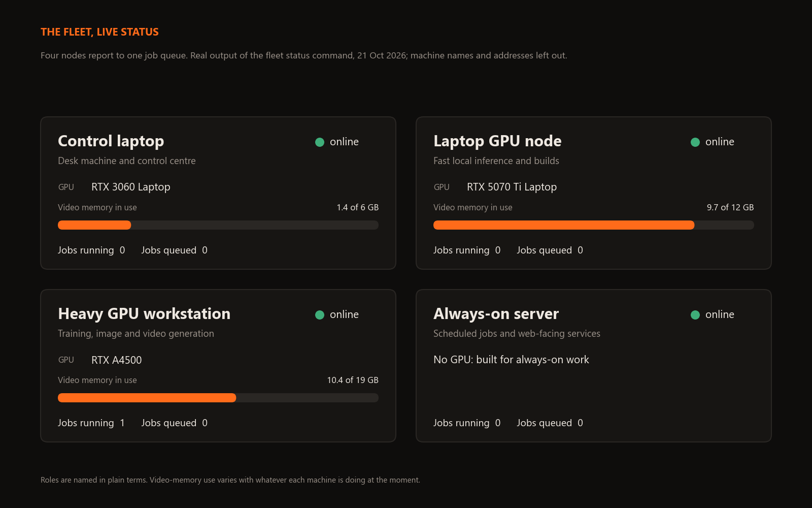Click the THE FLEET, LIVE STATUS heading

[x=99, y=32]
